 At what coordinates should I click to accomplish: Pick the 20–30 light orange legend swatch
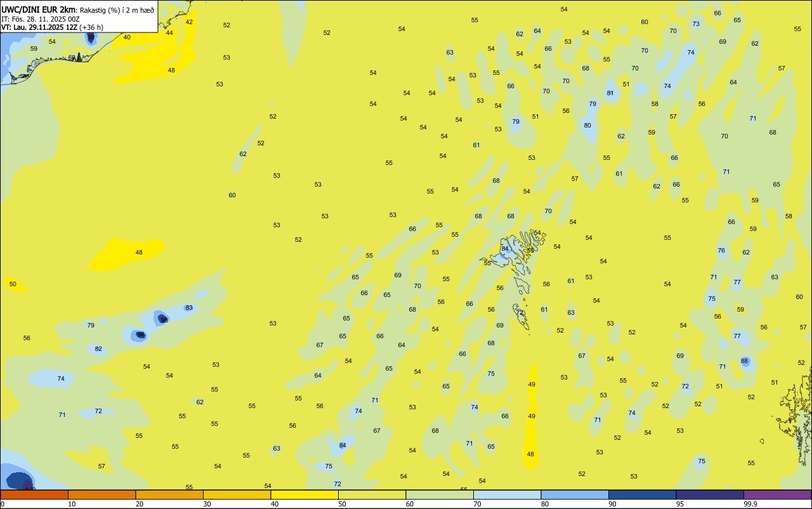tap(169, 494)
